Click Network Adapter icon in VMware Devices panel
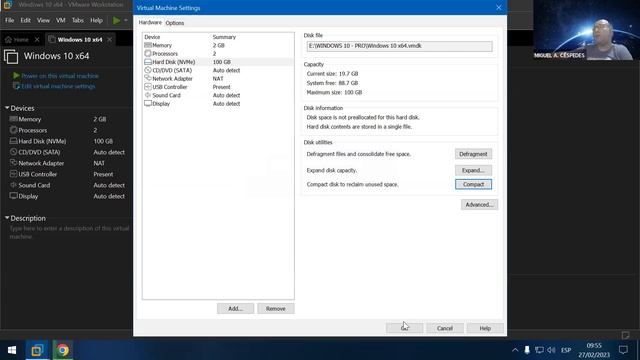Screen dimensions: 640x360 coord(13,163)
